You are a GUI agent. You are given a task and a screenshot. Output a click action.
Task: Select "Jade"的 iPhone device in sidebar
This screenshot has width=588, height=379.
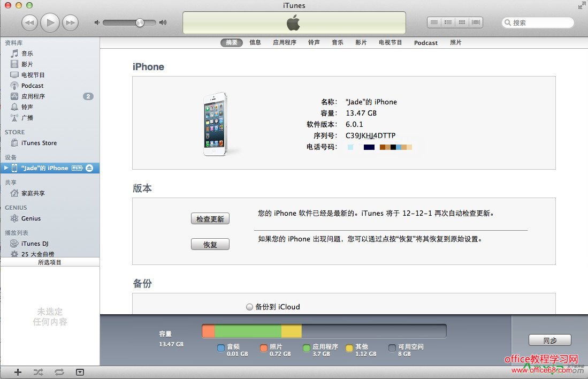pyautogui.click(x=50, y=168)
